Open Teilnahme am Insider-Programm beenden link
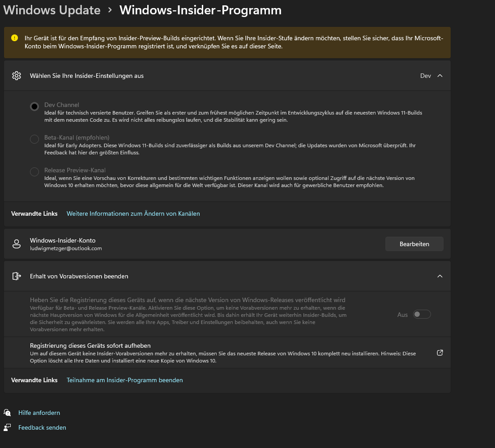This screenshot has height=448, width=495. [125, 380]
